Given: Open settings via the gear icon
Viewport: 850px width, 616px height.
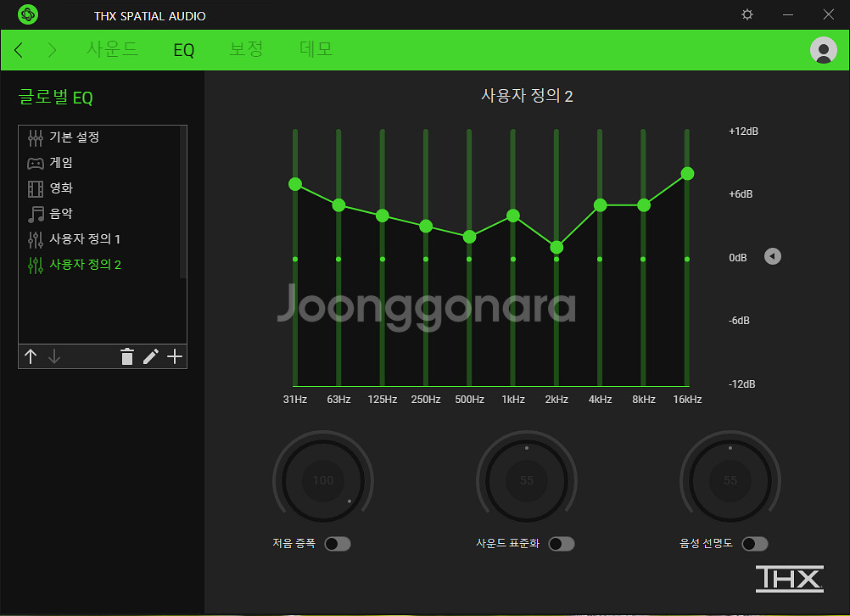Looking at the screenshot, I should (x=747, y=14).
